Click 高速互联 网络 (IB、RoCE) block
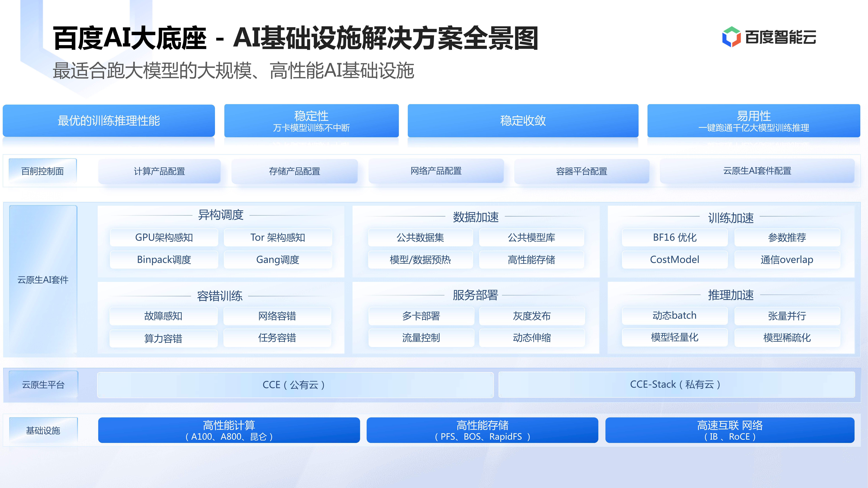This screenshot has height=488, width=868. tap(730, 430)
